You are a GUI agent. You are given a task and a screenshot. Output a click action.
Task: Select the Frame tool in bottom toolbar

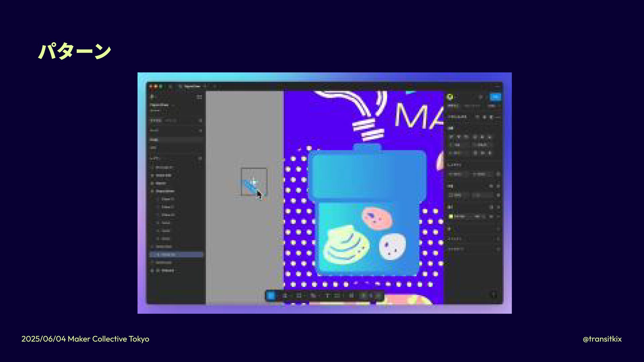(x=285, y=296)
